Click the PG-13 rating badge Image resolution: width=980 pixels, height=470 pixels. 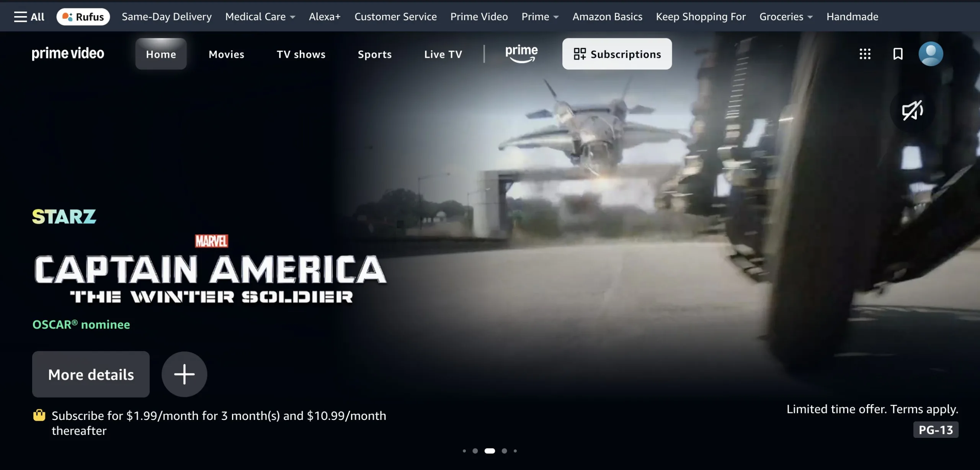pos(935,429)
